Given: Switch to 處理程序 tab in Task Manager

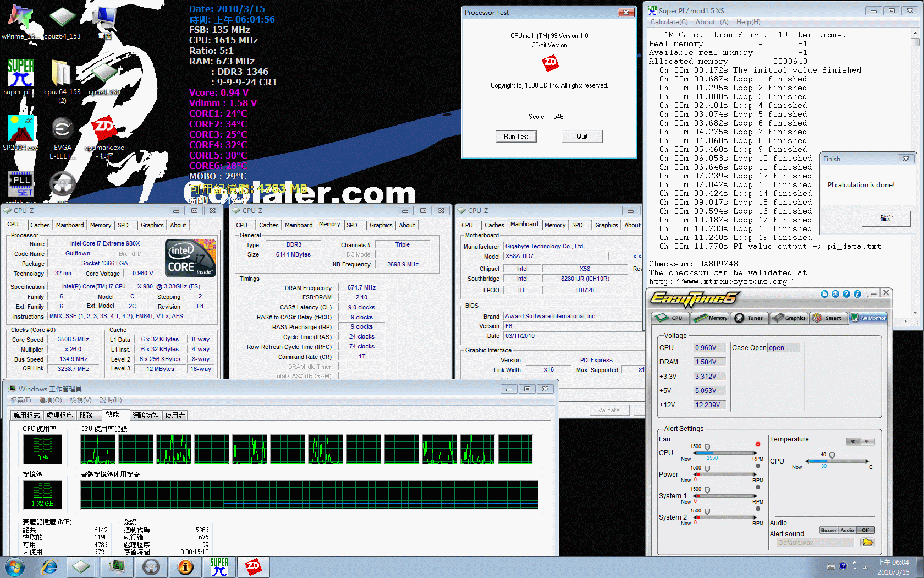Looking at the screenshot, I should pos(59,415).
